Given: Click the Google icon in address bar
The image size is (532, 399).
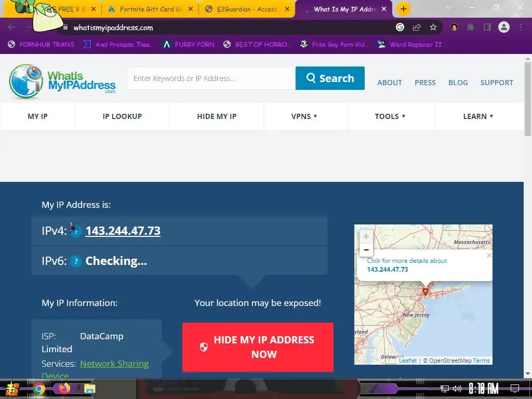Looking at the screenshot, I should [x=400, y=27].
